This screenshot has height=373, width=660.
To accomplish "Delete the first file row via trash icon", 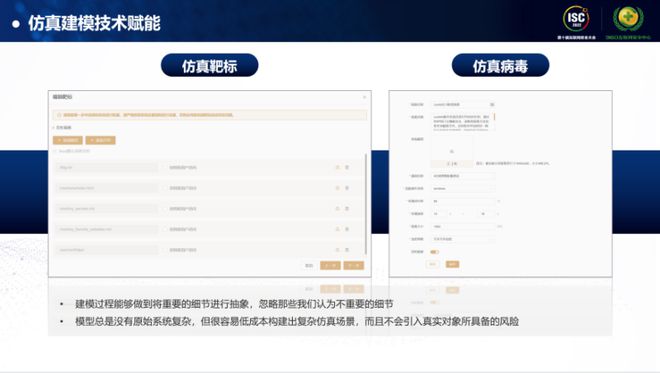I will [x=347, y=168].
